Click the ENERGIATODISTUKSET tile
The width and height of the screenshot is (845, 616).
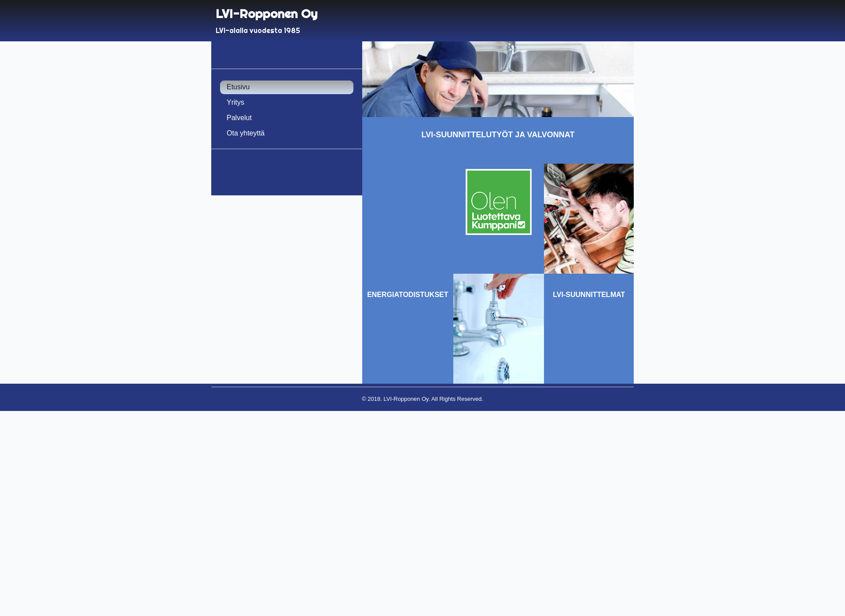point(408,295)
